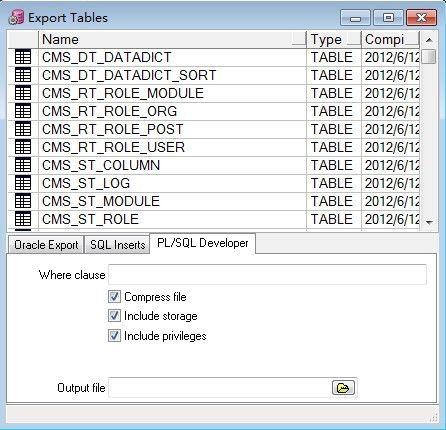
Task: Click inside the Where clause field
Action: click(x=267, y=275)
